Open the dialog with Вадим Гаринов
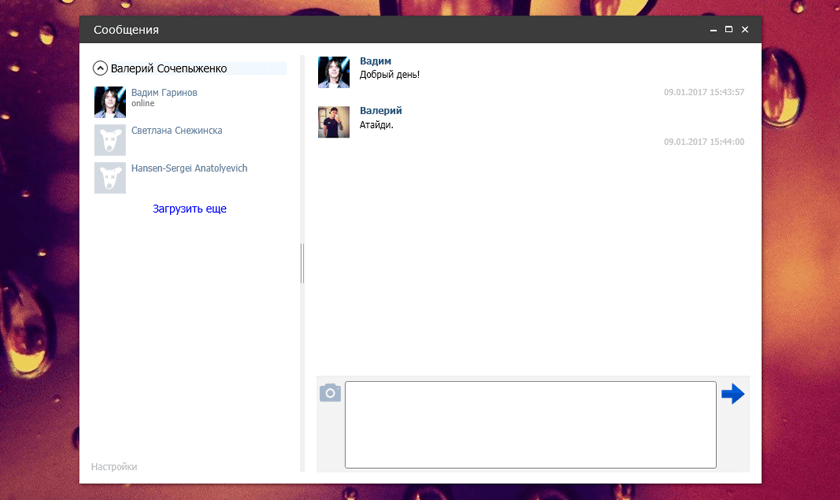Viewport: 840px width, 500px height. pos(164,92)
